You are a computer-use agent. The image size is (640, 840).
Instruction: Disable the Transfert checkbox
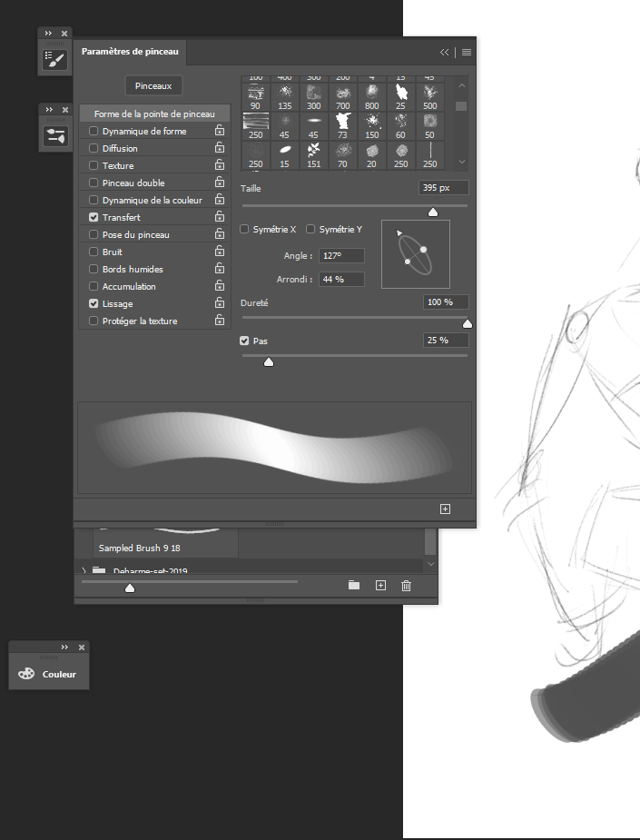[x=94, y=218]
